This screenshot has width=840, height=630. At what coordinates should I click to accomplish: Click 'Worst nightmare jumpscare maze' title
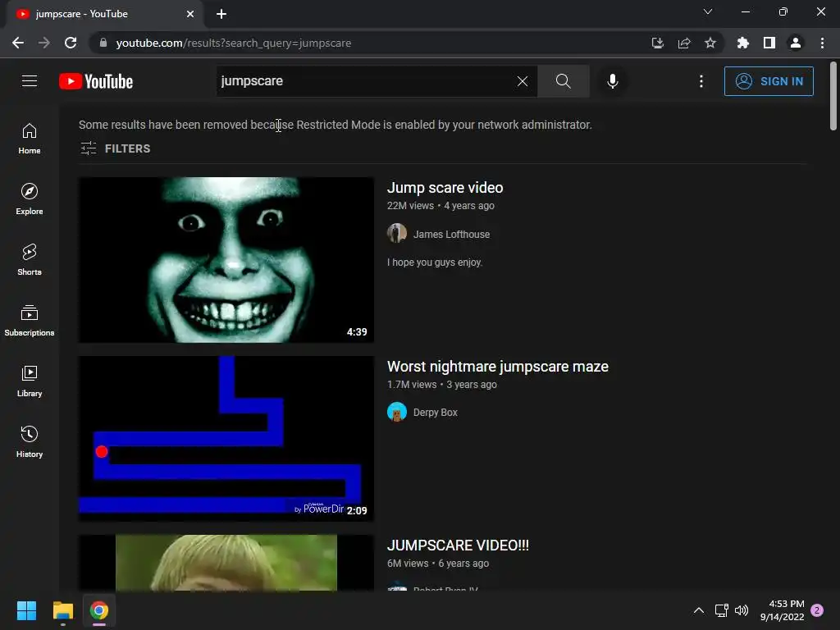click(498, 367)
